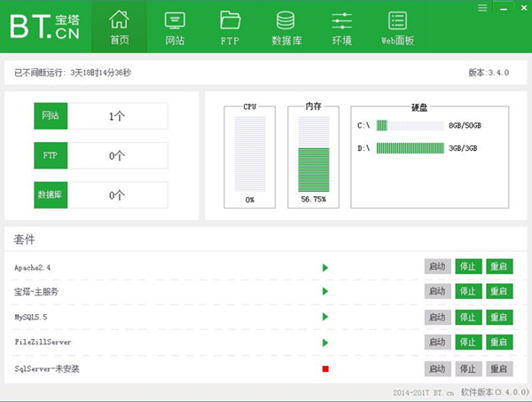The width and height of the screenshot is (532, 402).
Task: Click MySQL5.5 green running status arrow
Action: 325,317
